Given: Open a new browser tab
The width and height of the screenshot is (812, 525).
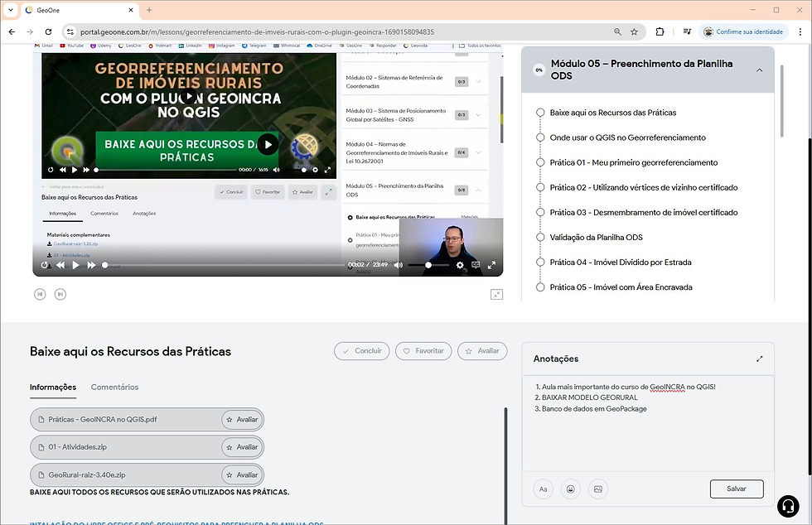Looking at the screenshot, I should [x=149, y=10].
